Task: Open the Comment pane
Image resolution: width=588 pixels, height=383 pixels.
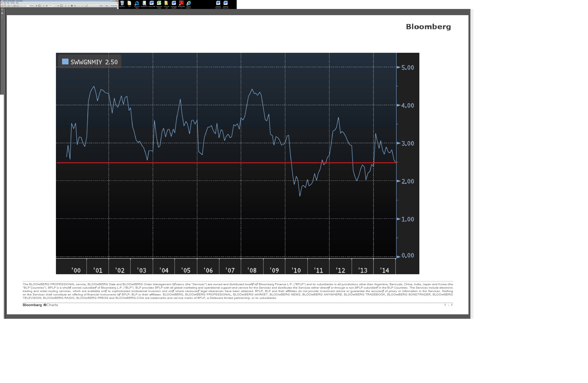Action: click(x=114, y=6)
